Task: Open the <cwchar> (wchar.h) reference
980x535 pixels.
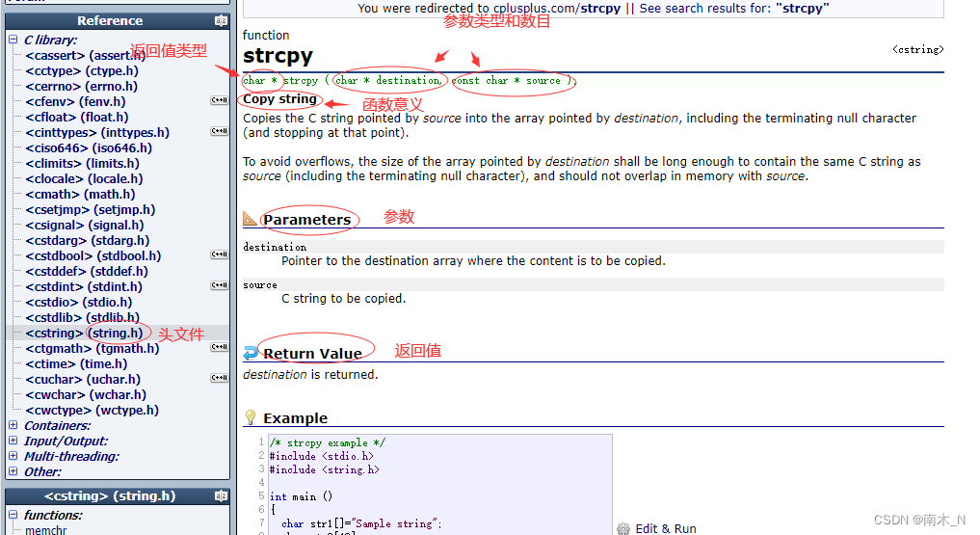Action: point(86,395)
